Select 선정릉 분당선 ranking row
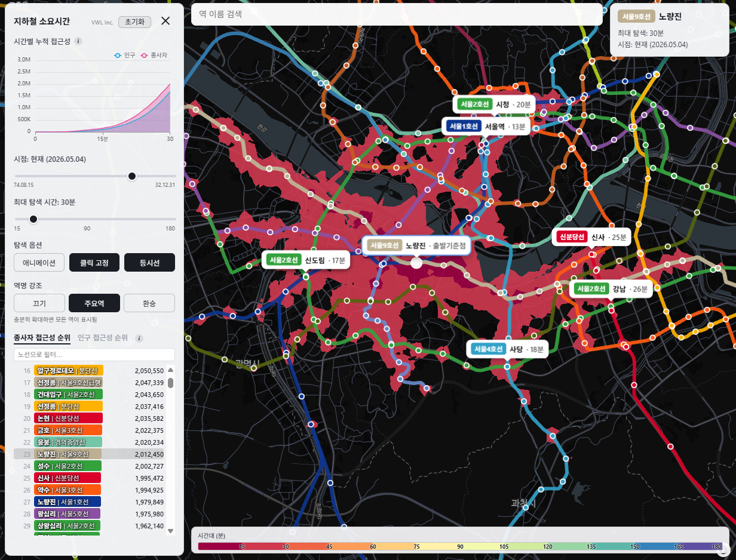736x560 pixels. point(89,407)
